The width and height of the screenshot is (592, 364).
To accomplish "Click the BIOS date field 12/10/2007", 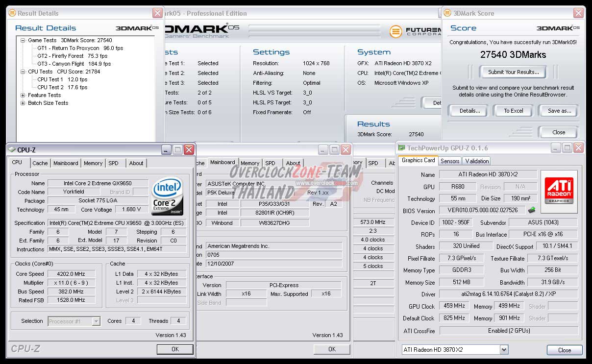I will [273, 264].
